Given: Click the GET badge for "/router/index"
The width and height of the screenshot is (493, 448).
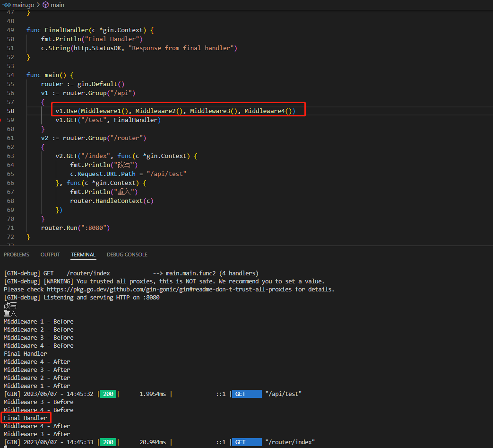Looking at the screenshot, I should pyautogui.click(x=247, y=442).
